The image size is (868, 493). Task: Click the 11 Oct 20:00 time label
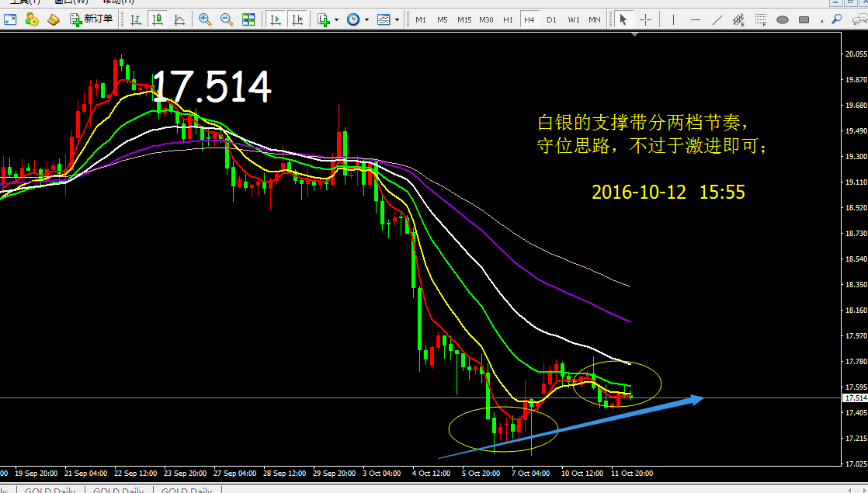point(632,474)
